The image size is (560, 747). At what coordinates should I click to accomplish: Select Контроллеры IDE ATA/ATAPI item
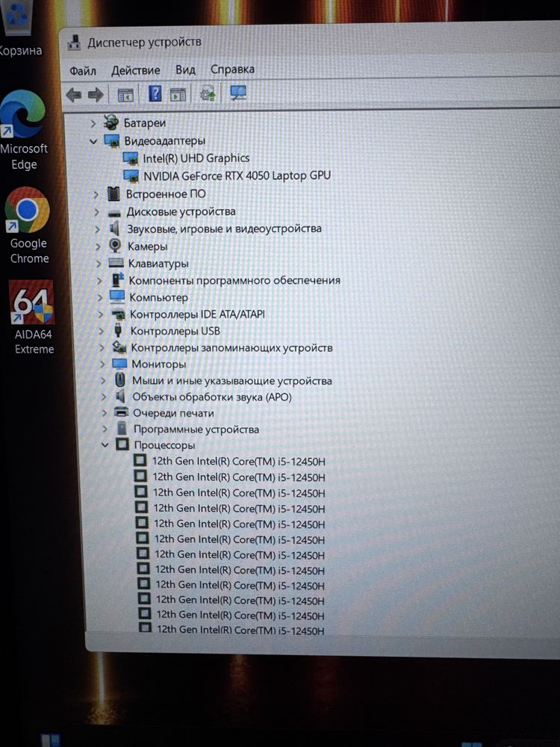(x=197, y=314)
